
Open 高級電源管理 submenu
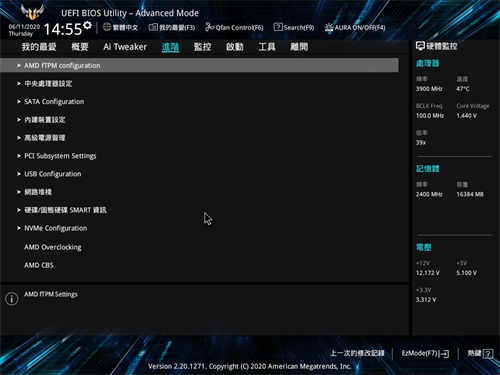tap(45, 138)
